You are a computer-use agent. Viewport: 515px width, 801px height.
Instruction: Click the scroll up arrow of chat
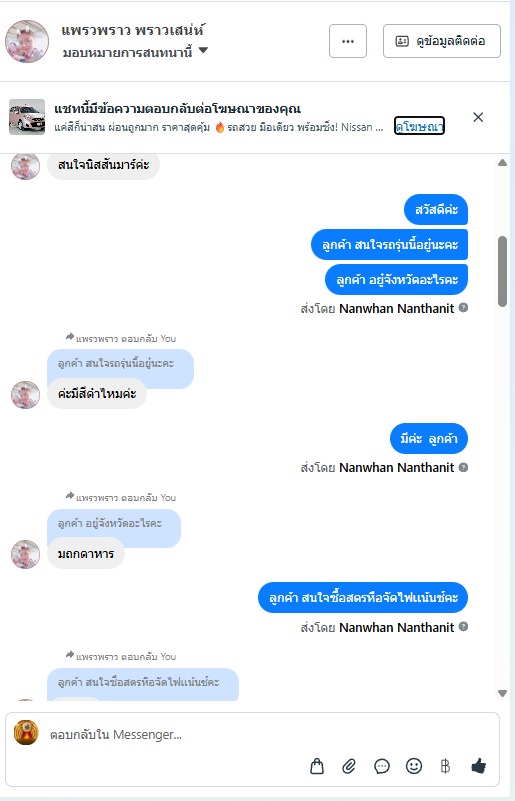pyautogui.click(x=502, y=163)
